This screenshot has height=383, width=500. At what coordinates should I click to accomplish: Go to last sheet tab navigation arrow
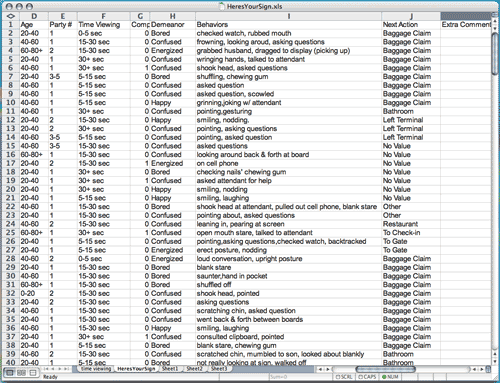(x=66, y=369)
